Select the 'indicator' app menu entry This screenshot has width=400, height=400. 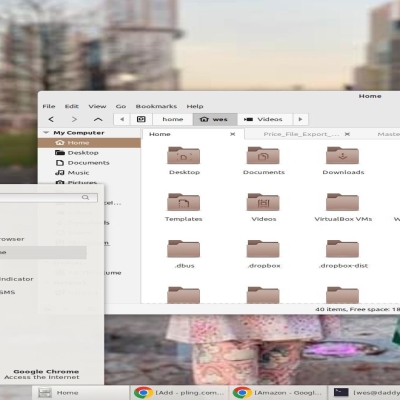pyautogui.click(x=17, y=279)
